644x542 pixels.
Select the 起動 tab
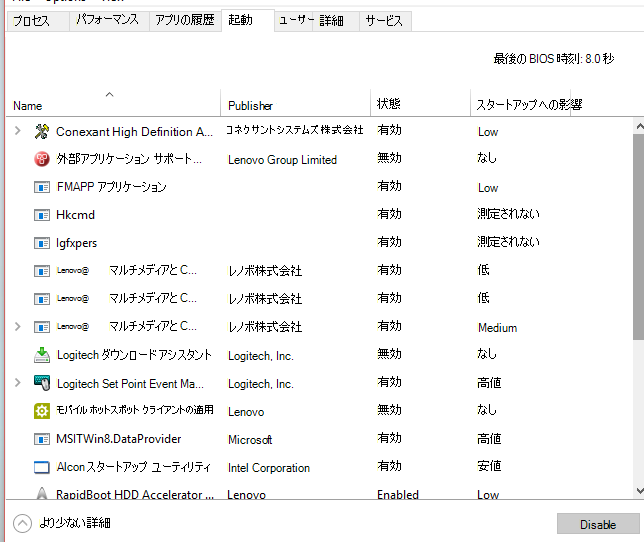point(248,20)
